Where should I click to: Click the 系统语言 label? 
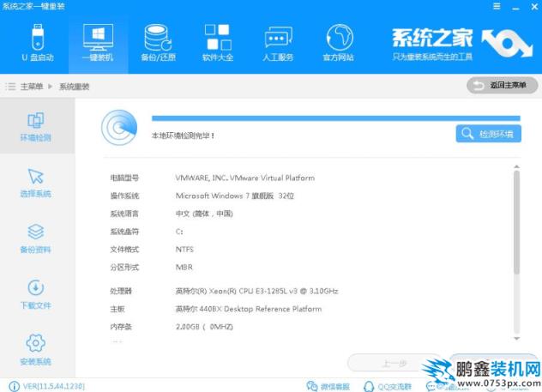(x=124, y=214)
